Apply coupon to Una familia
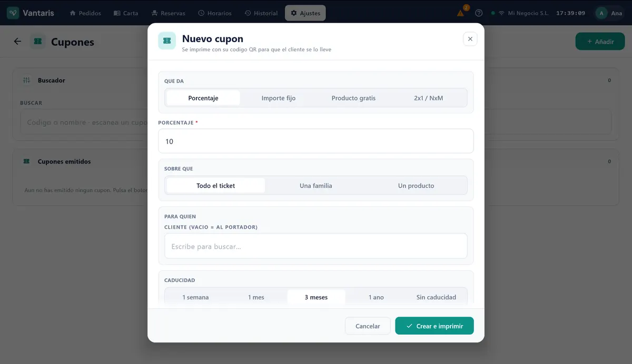 pyautogui.click(x=315, y=186)
